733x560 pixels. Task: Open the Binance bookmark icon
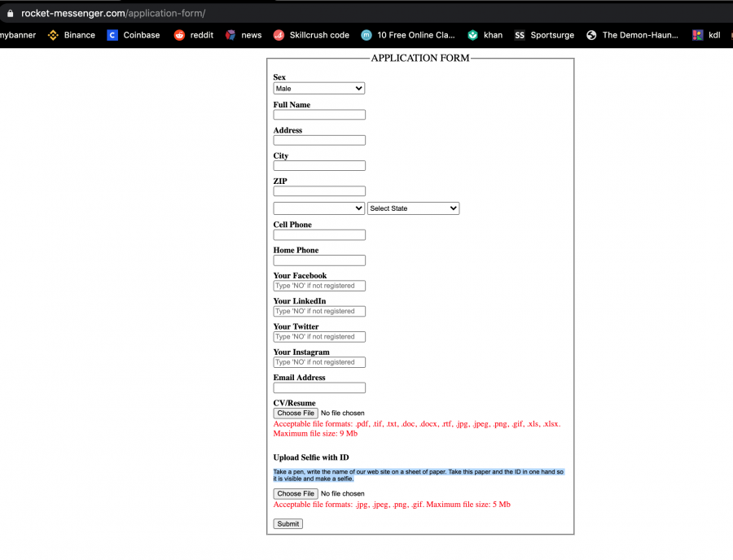pos(53,35)
